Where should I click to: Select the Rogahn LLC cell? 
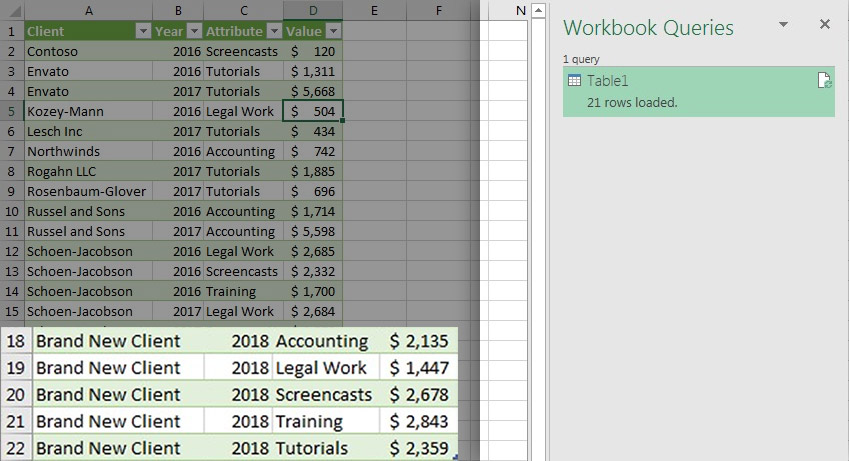click(88, 172)
